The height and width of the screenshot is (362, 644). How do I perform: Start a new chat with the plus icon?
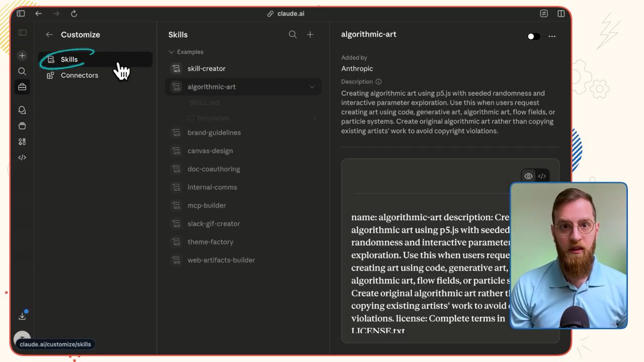22,55
